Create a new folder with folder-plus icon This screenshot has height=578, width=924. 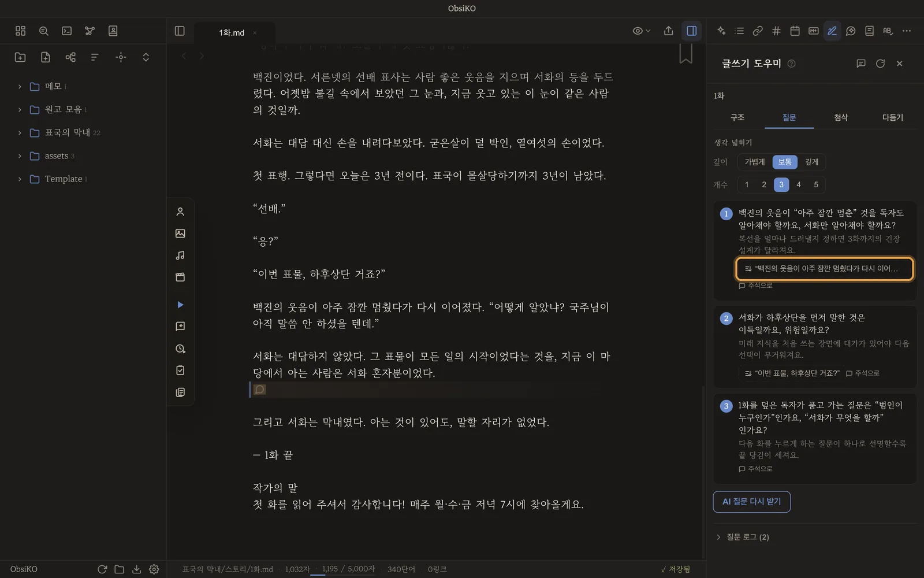(x=20, y=57)
